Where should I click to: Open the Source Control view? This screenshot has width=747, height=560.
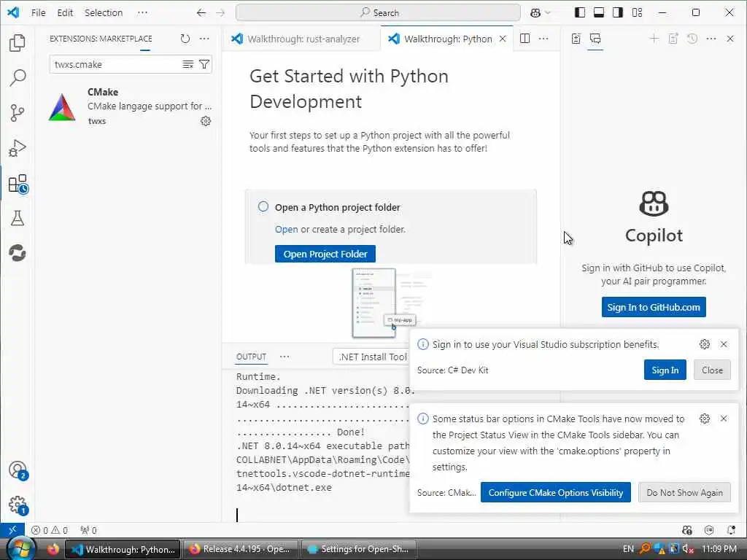point(18,113)
